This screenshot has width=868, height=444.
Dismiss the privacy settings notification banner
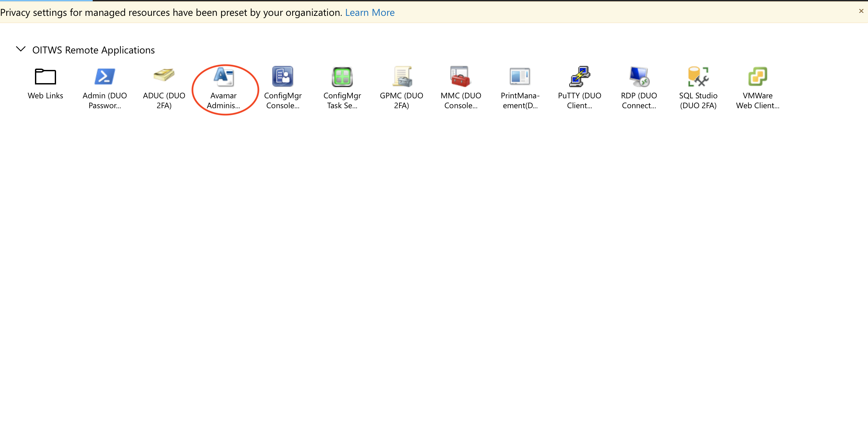(861, 11)
